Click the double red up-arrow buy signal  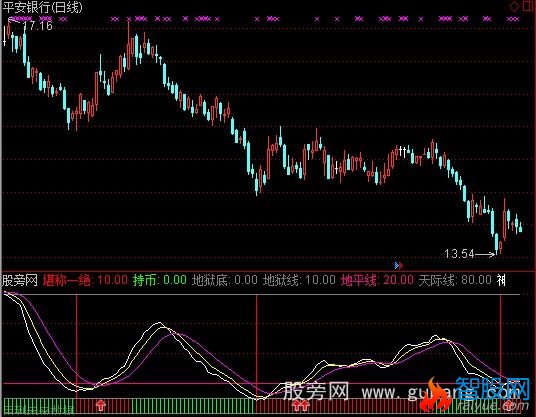point(301,406)
